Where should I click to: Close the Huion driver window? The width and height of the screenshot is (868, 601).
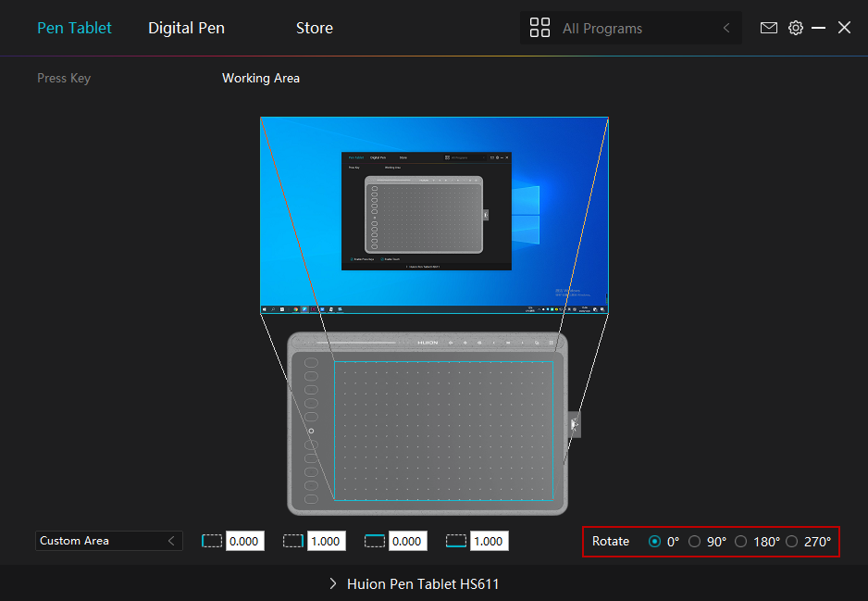(x=844, y=28)
